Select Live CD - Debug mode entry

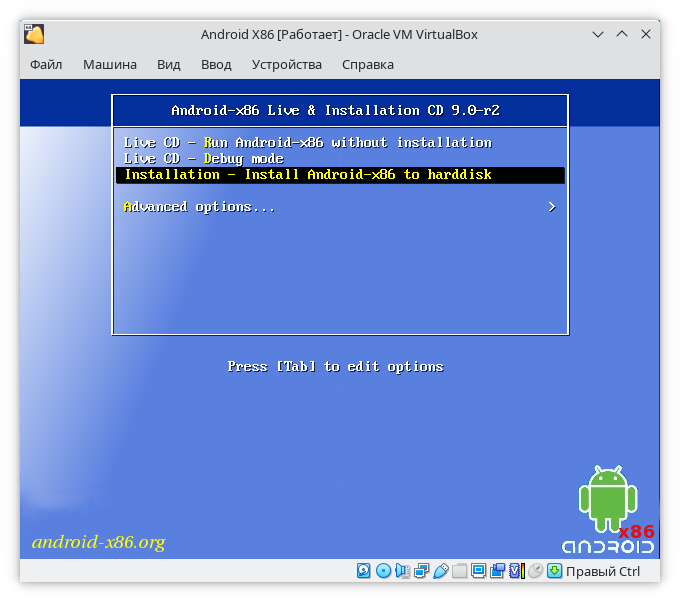point(204,159)
